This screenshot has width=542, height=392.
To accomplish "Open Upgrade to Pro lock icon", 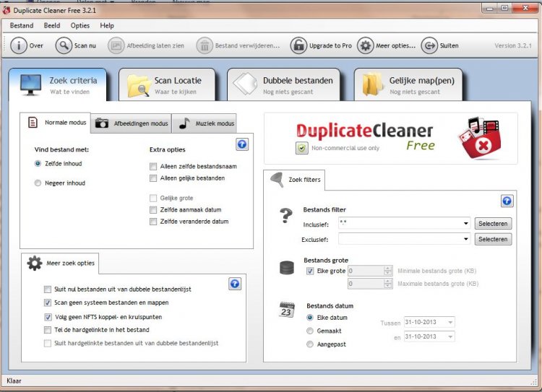I will (x=298, y=45).
